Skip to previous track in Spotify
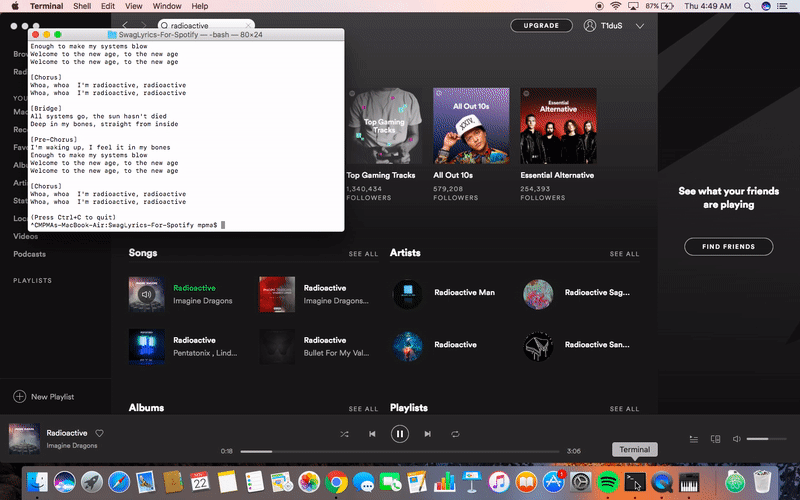This screenshot has width=800, height=500. [372, 434]
